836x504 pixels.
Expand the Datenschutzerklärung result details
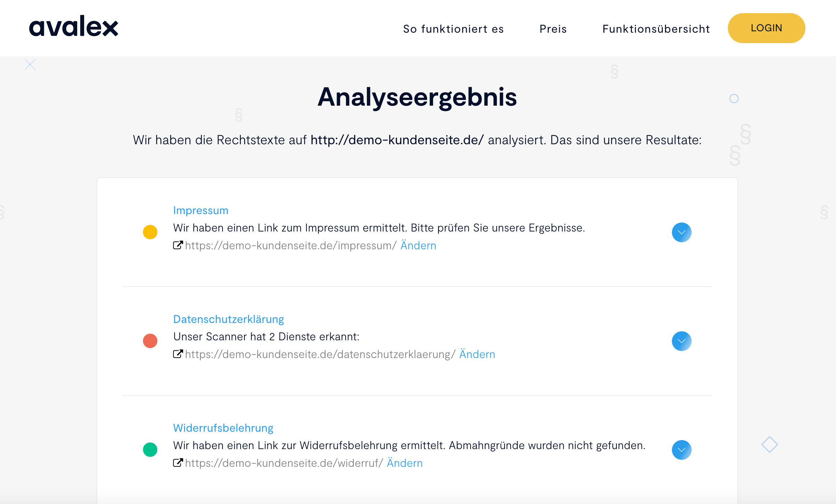[682, 341]
